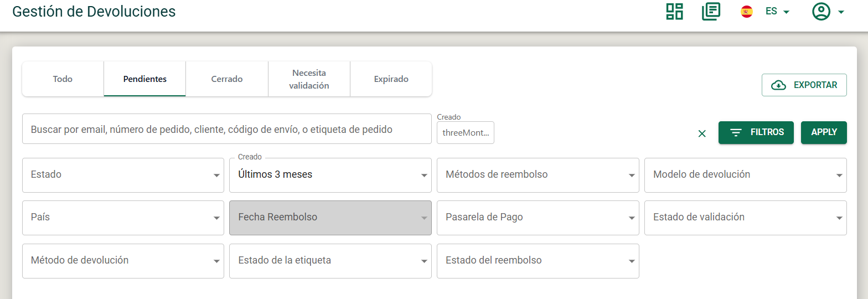Click the APPLY button

824,132
